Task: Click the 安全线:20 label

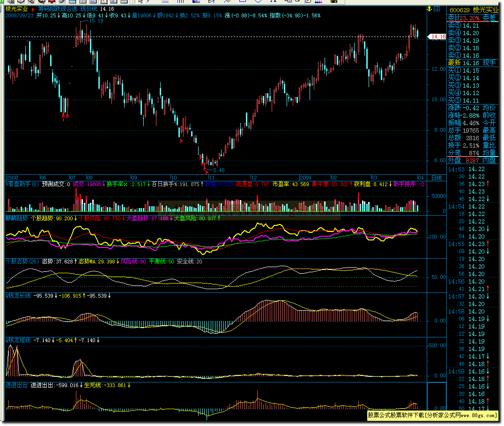Action: tap(189, 262)
